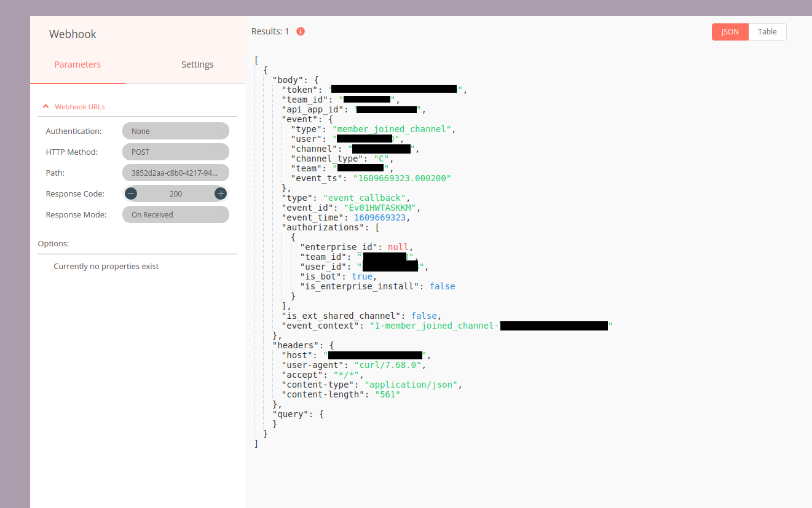Switch to the Parameters tab
Viewport: 812px width, 508px height.
click(x=77, y=64)
